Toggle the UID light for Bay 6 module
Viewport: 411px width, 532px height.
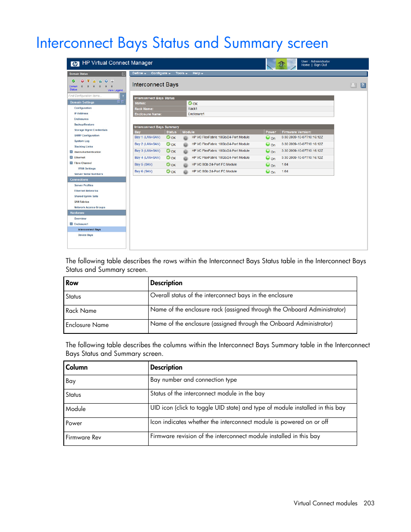186,172
